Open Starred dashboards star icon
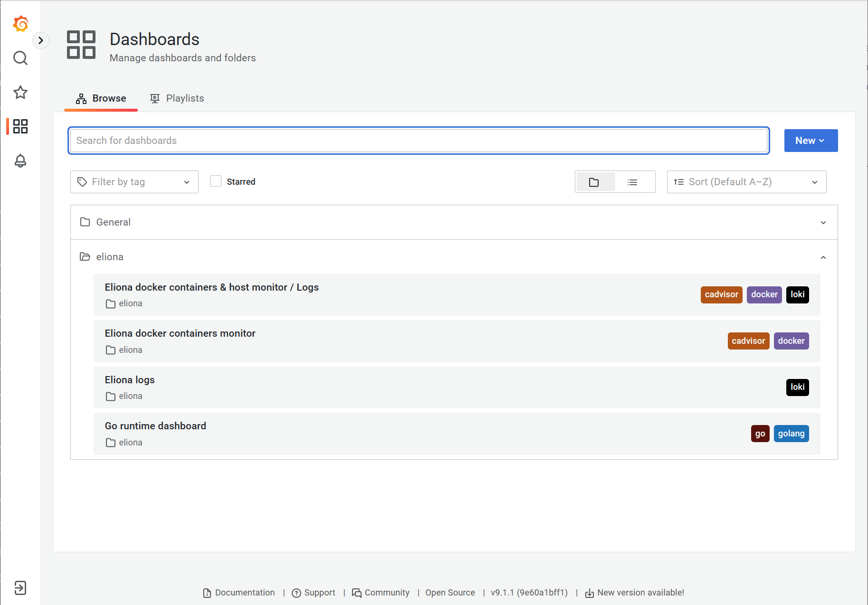The height and width of the screenshot is (605, 868). tap(20, 92)
